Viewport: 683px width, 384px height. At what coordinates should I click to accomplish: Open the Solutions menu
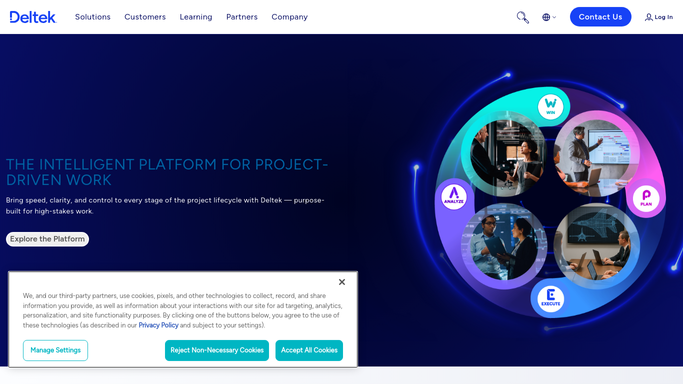tap(93, 17)
